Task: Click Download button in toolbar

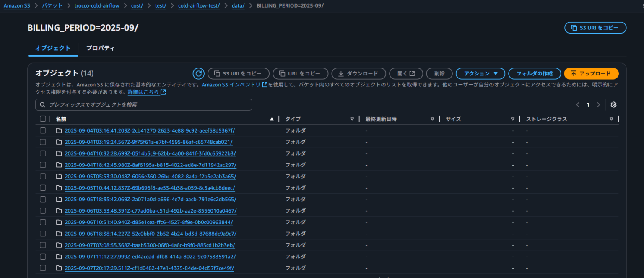Action: point(358,74)
